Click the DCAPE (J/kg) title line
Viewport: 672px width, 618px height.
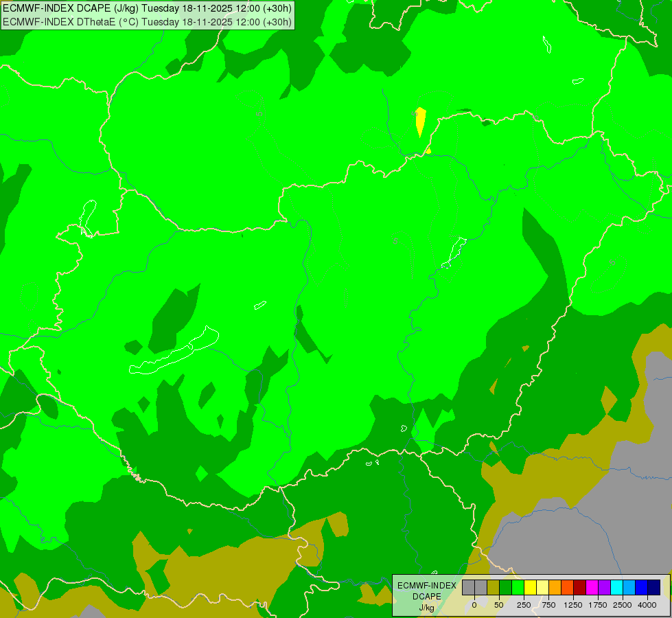coord(147,8)
